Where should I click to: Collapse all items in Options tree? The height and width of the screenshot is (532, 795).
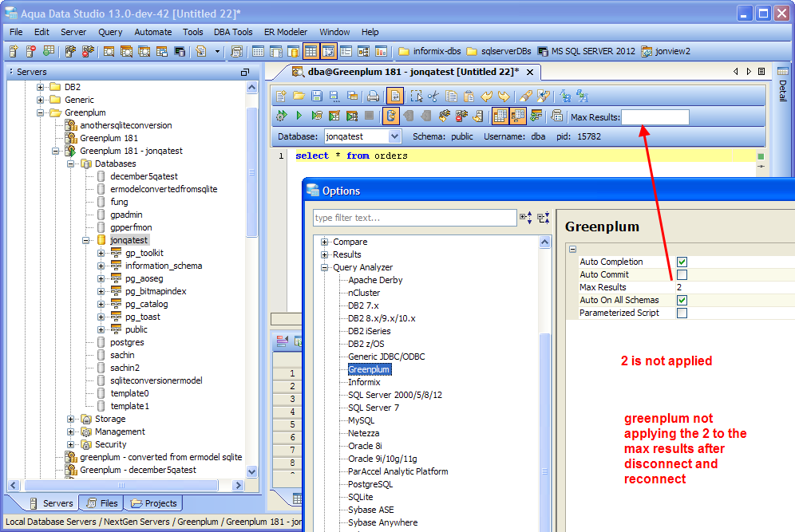(544, 218)
